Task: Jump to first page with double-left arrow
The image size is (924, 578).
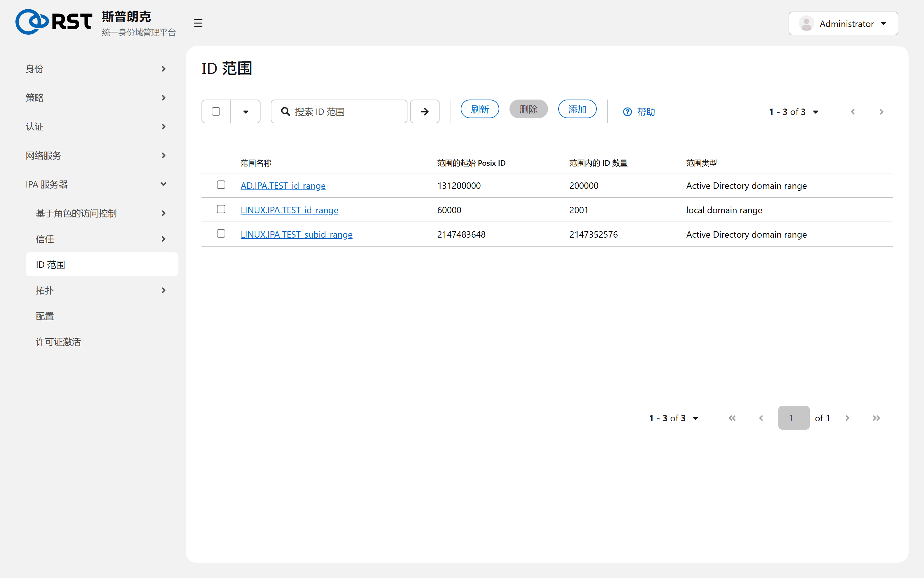Action: pyautogui.click(x=732, y=418)
